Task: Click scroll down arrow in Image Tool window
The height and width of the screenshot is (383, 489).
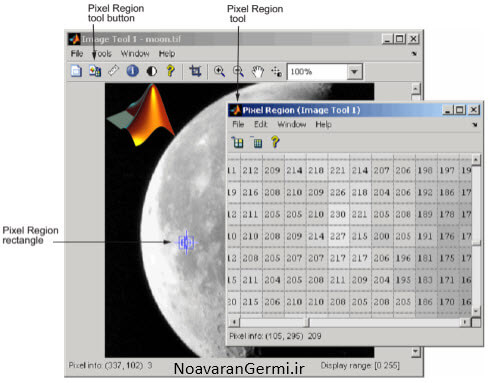Action: tap(415, 351)
